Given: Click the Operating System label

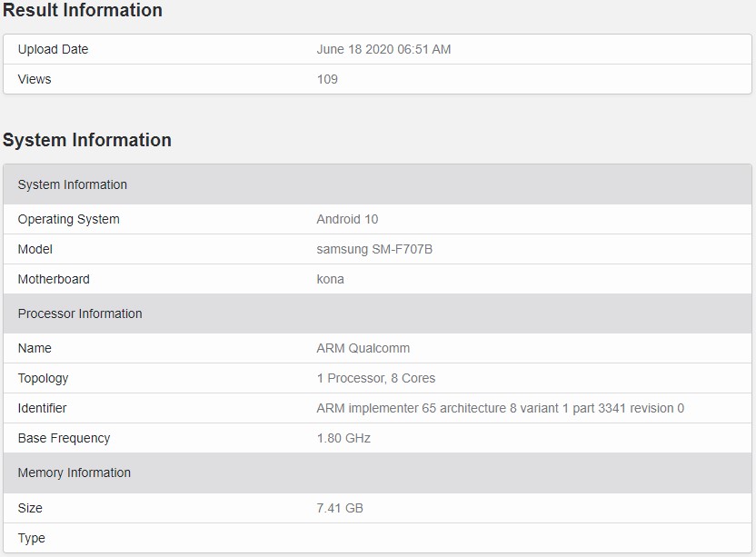Looking at the screenshot, I should (68, 219).
